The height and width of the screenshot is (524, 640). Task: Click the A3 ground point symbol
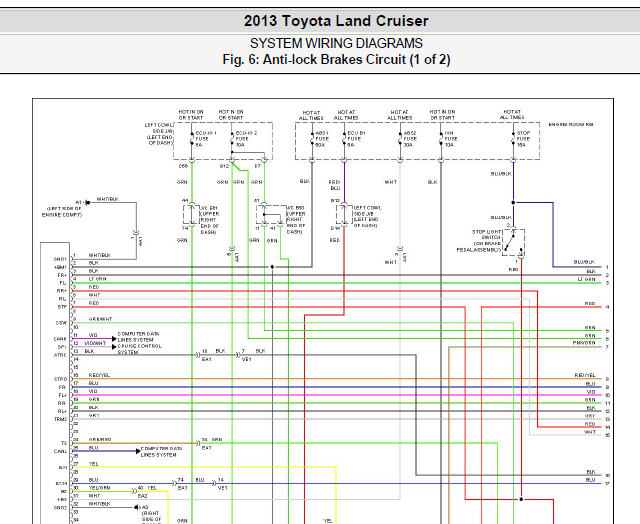pos(136,507)
